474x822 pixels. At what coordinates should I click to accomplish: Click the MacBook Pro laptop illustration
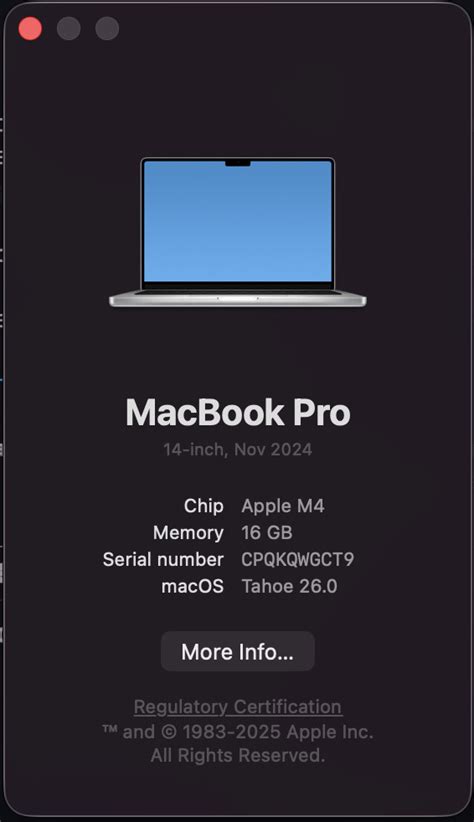click(238, 232)
